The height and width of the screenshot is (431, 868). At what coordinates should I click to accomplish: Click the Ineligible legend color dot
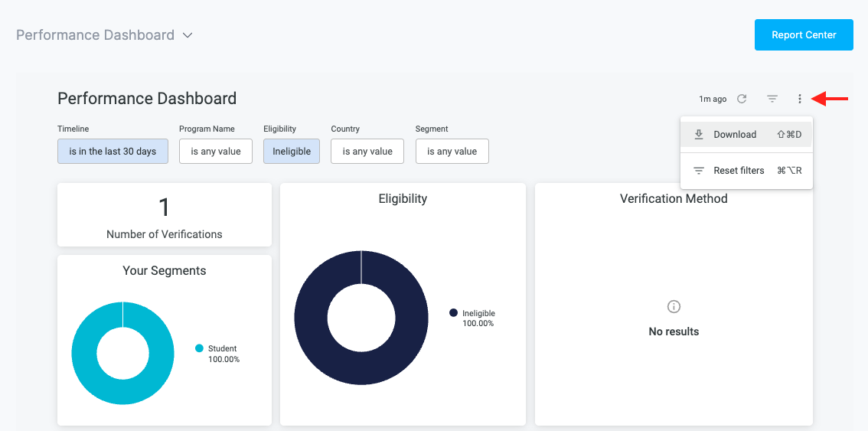pyautogui.click(x=453, y=313)
